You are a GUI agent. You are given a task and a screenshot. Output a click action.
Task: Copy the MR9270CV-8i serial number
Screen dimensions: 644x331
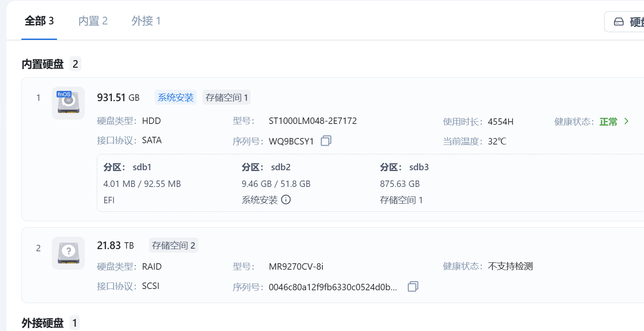pyautogui.click(x=412, y=286)
